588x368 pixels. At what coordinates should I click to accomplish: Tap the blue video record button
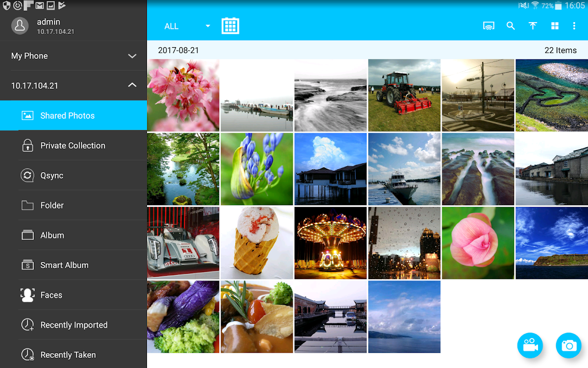[x=530, y=345]
